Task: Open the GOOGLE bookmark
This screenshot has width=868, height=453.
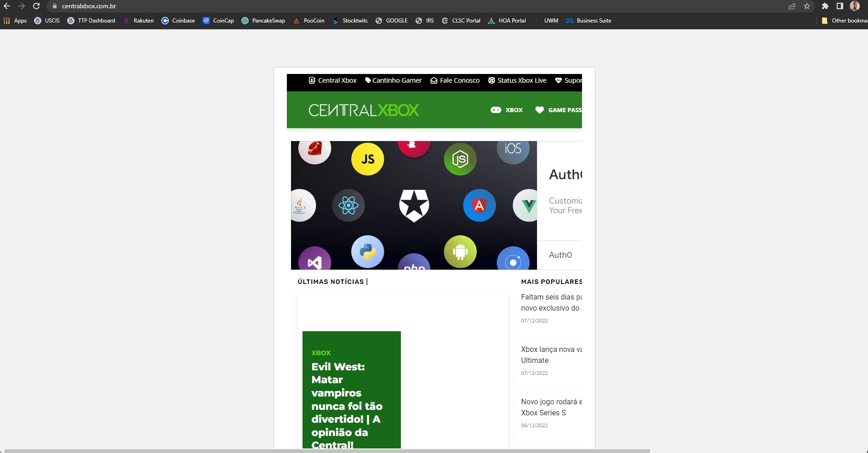Action: click(x=392, y=21)
